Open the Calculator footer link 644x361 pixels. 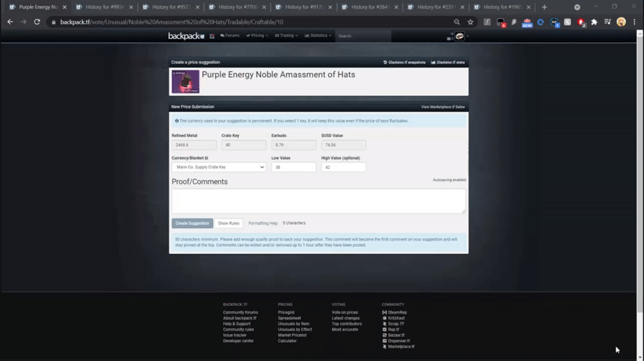[287, 341]
